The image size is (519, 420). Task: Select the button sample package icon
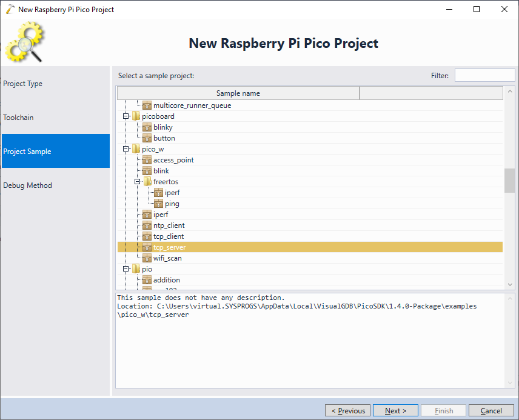147,138
